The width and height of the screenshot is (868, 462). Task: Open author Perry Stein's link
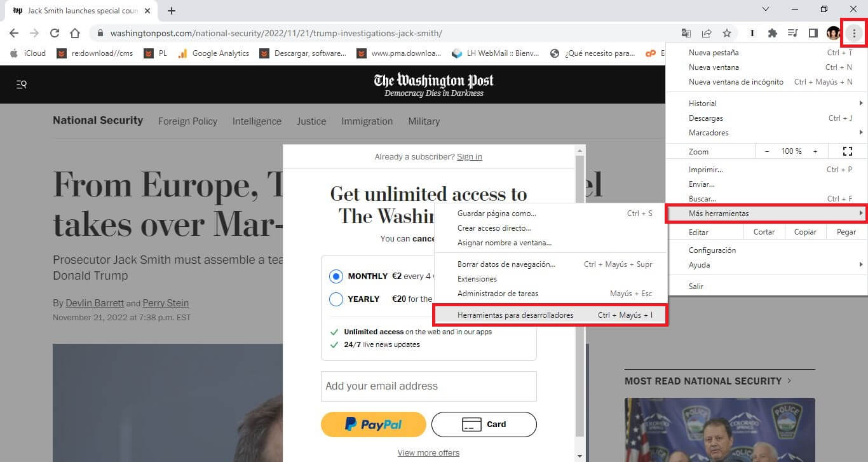pos(166,303)
